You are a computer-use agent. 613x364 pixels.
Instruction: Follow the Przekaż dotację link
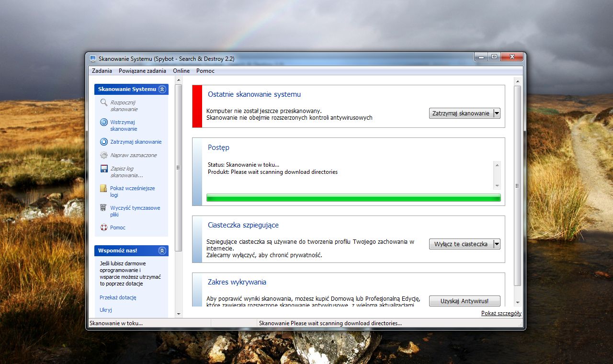(118, 297)
